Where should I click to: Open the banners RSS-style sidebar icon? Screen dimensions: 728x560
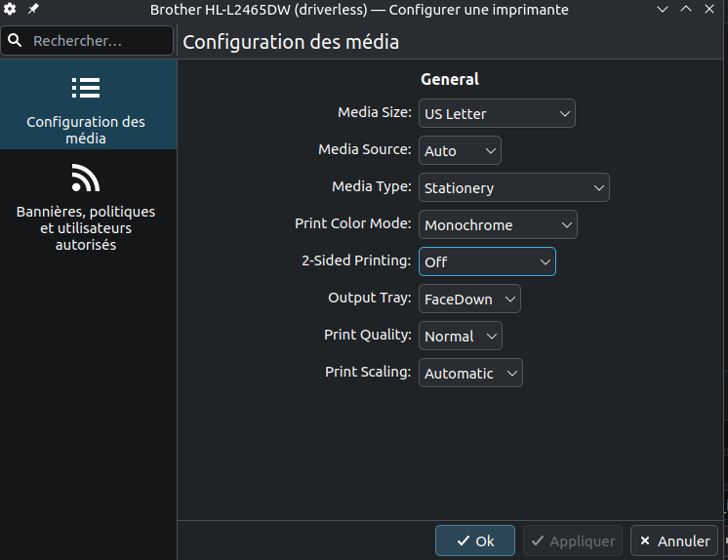(x=86, y=178)
